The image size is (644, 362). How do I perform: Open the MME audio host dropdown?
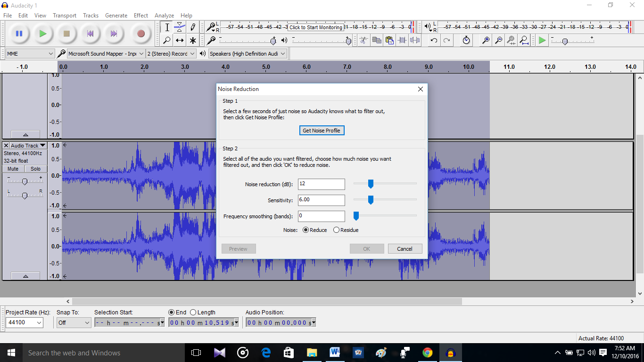30,54
